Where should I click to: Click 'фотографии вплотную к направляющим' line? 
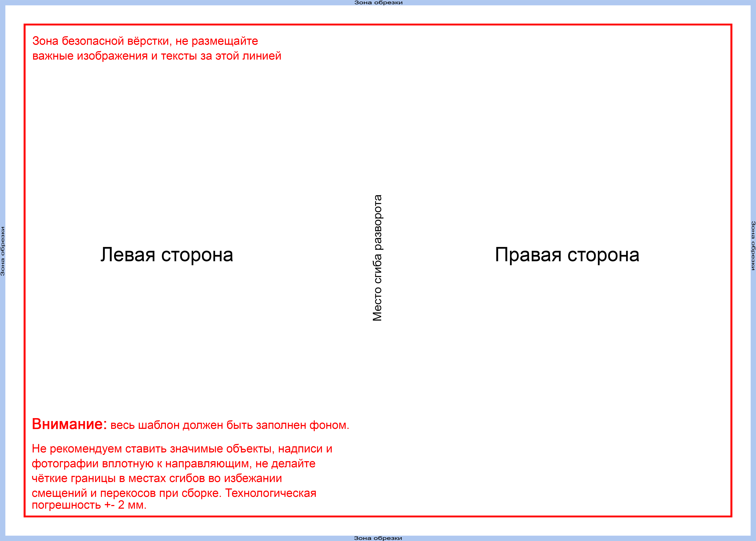pos(173,464)
